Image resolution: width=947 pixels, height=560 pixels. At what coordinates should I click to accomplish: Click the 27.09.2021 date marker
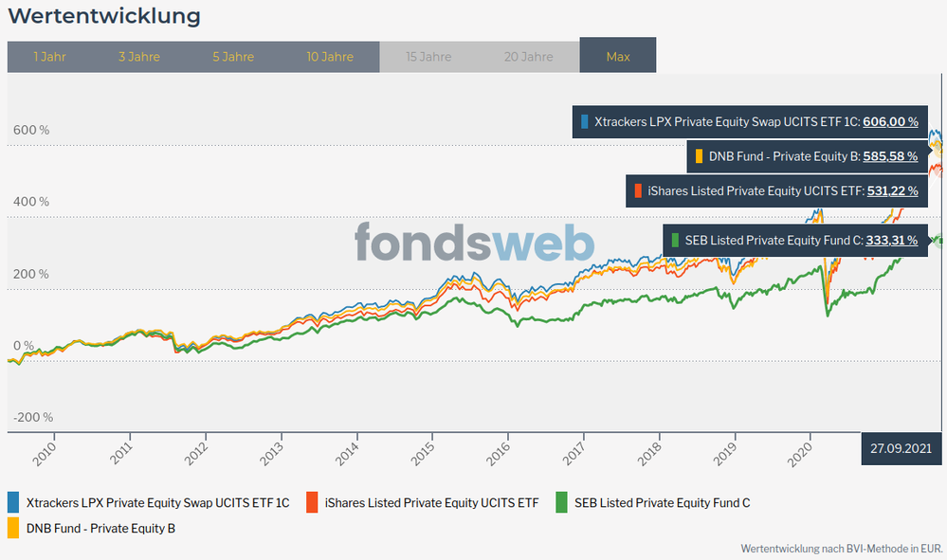899,448
